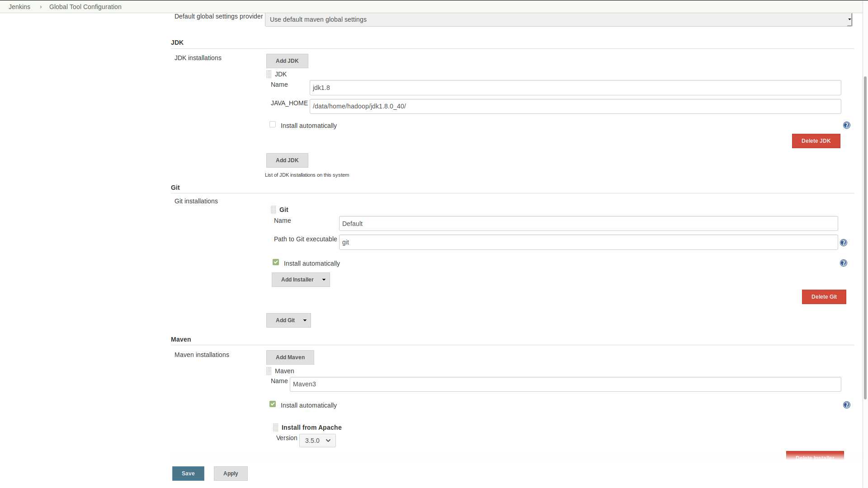
Task: Click the JDK Name field jdk1.8
Action: [x=575, y=88]
